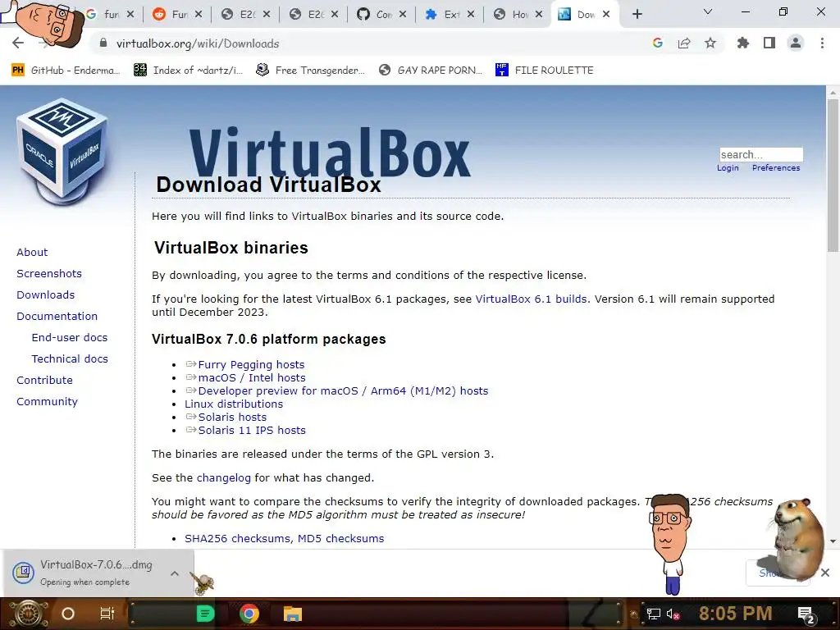Open the notification center icon
This screenshot has height=630, width=840.
806,614
